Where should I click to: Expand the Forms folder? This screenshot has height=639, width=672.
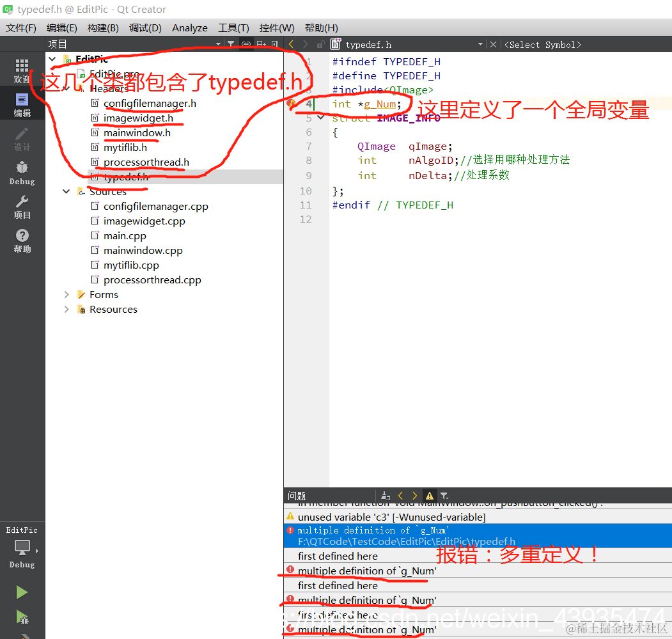pyautogui.click(x=66, y=295)
